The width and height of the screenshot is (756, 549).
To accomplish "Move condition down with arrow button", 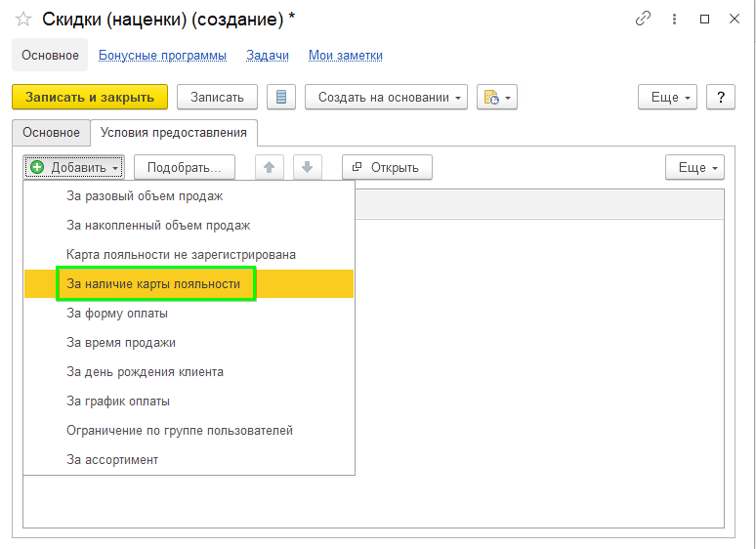I will click(307, 167).
